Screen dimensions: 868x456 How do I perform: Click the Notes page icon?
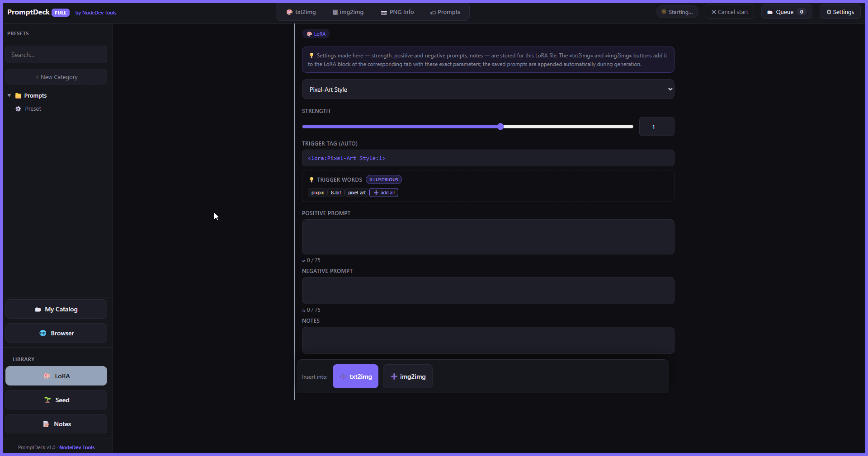pos(46,424)
